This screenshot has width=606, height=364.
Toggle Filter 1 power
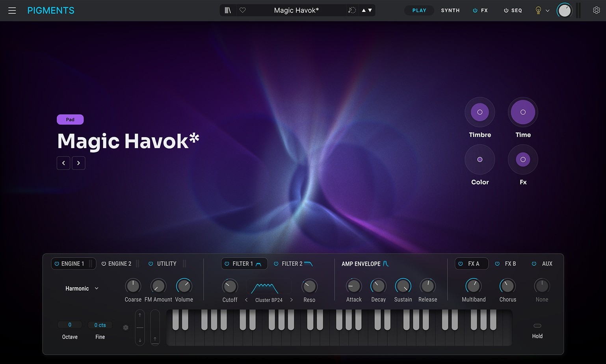(227, 264)
